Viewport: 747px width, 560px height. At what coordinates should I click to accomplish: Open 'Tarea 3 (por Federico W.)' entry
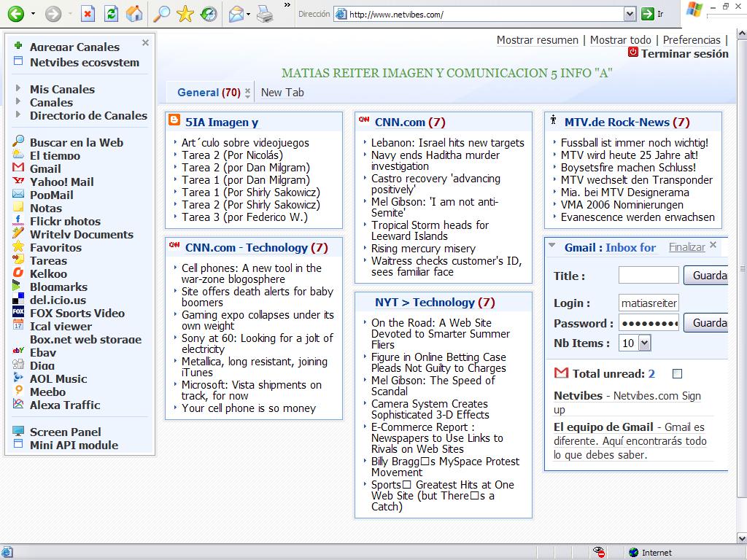244,217
